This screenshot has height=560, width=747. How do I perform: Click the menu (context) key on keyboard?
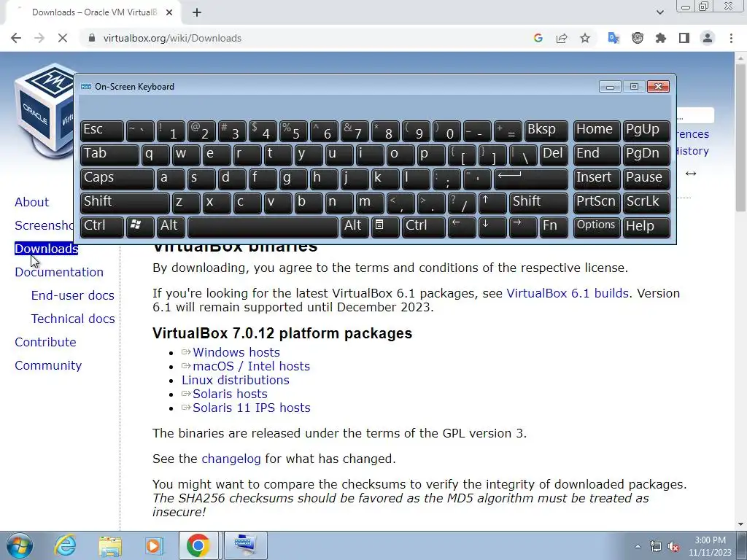(x=385, y=226)
